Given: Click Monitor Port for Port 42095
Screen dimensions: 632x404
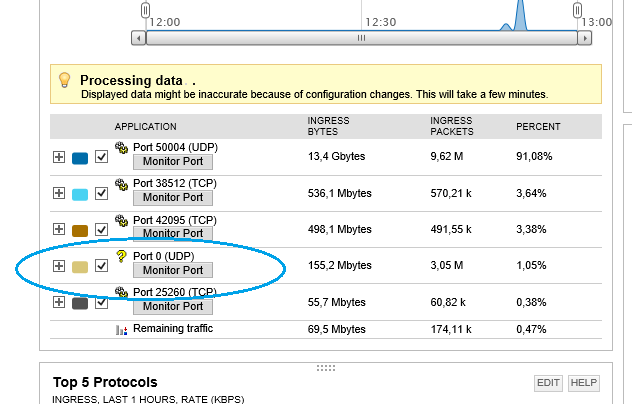Looking at the screenshot, I should pos(173,233).
